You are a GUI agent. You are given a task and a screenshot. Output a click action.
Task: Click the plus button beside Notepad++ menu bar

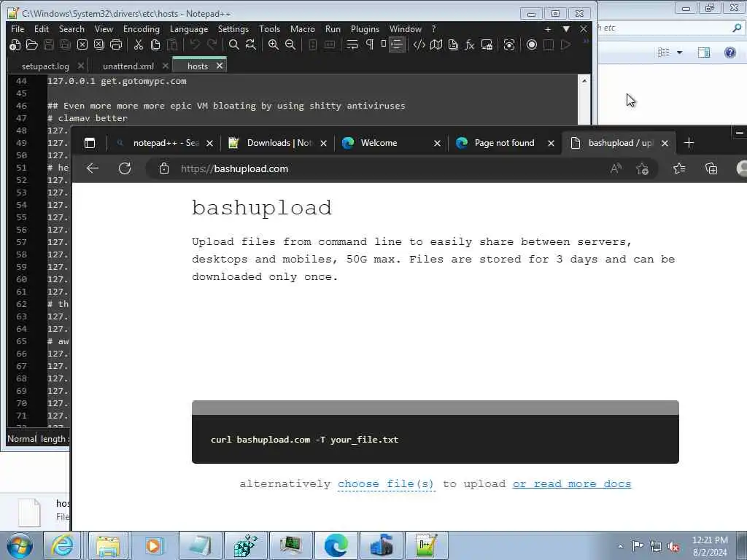point(548,29)
